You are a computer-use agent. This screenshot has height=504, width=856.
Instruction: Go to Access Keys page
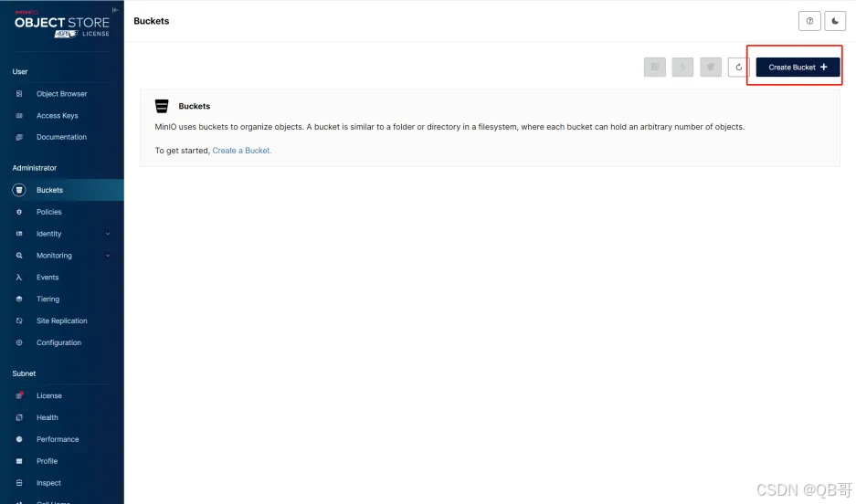[57, 116]
